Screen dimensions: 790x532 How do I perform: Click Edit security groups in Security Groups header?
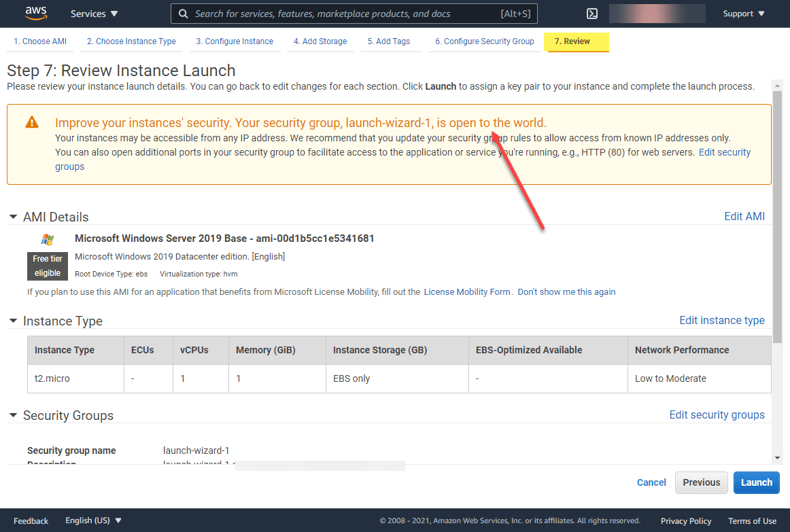coord(717,414)
